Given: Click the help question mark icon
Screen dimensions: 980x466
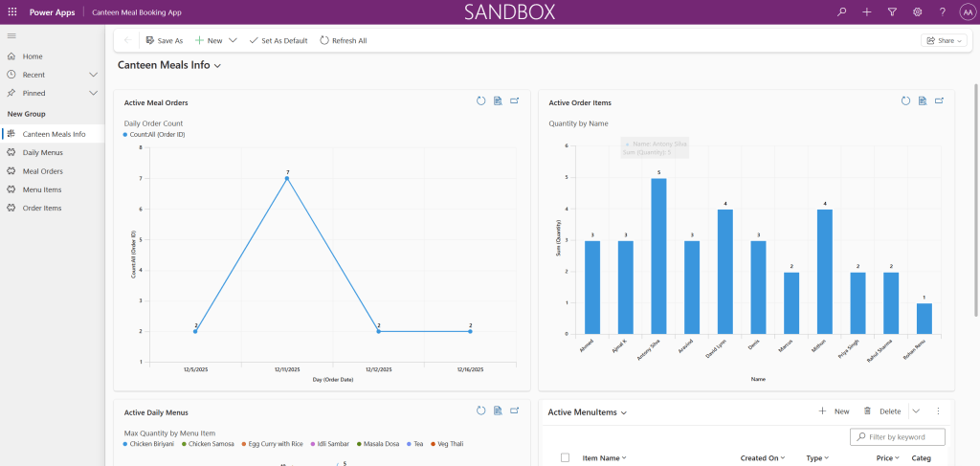Looking at the screenshot, I should coord(942,12).
